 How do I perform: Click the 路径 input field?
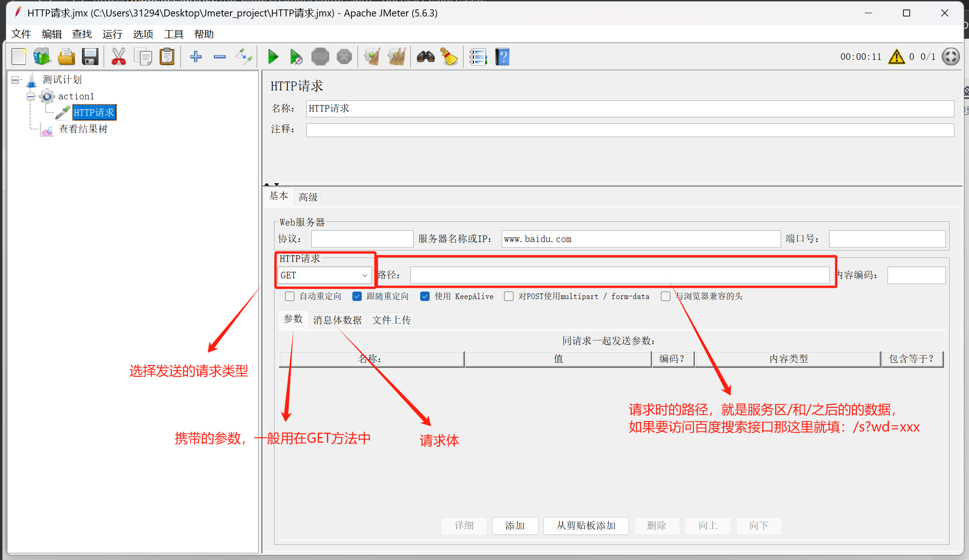619,276
